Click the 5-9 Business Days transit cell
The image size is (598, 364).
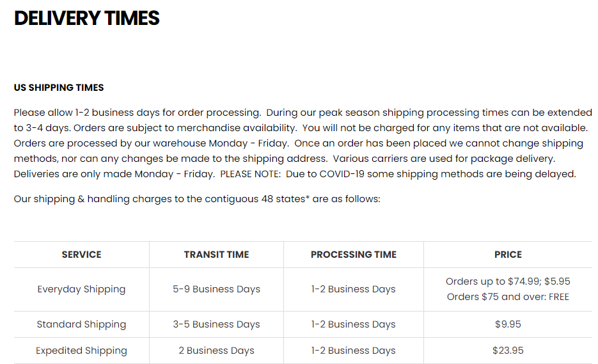pos(216,289)
